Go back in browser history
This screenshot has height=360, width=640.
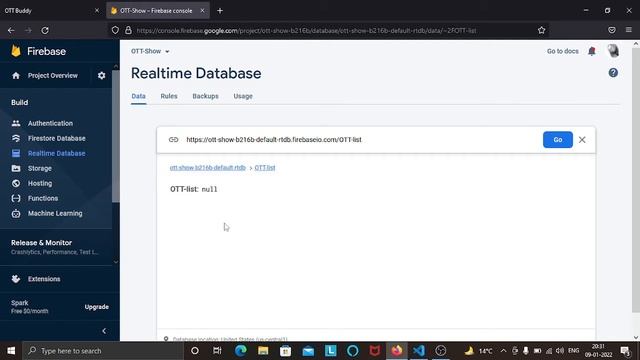tap(11, 31)
